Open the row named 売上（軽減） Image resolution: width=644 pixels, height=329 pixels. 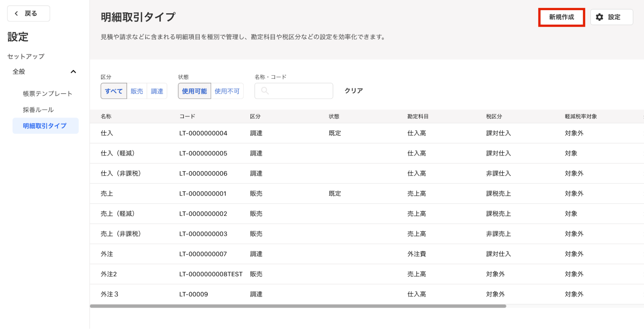367,214
